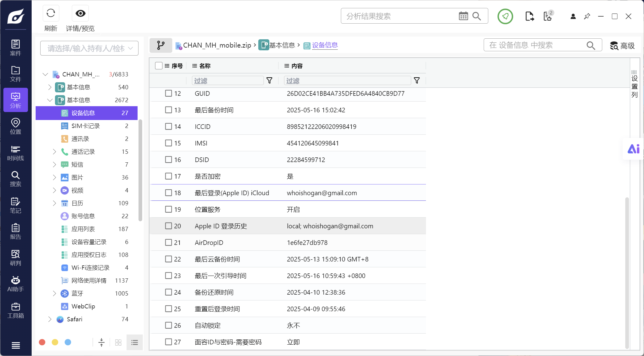The width and height of the screenshot is (644, 356).
Task: Click CHAN_MH_mobile.zip in breadcrumb
Action: pos(217,45)
